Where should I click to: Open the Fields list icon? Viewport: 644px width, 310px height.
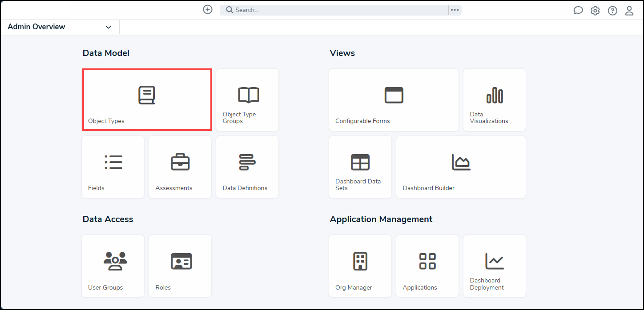click(x=113, y=163)
